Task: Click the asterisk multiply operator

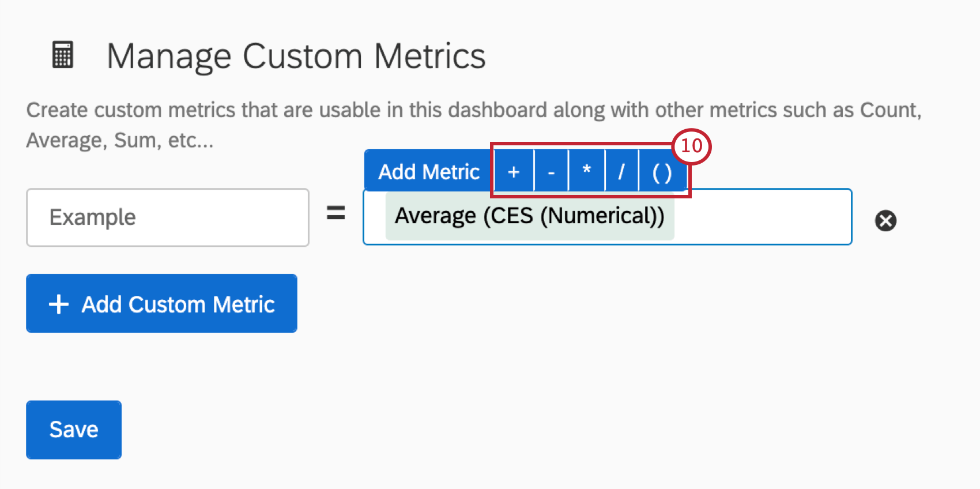Action: pos(586,171)
